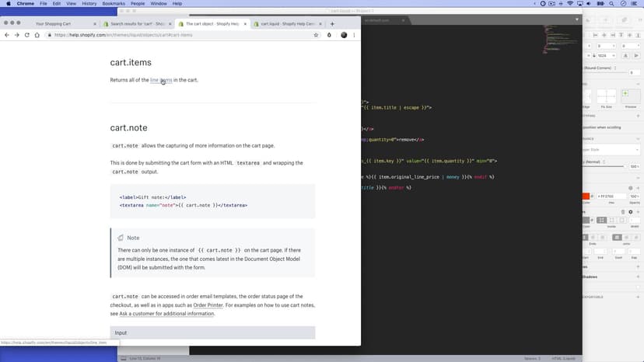Open a new Chrome tab with plus icon
The image size is (644, 362).
click(x=332, y=23)
